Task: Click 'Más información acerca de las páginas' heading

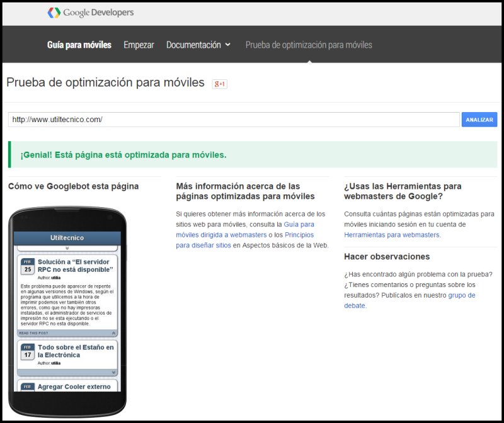Action: pos(245,191)
